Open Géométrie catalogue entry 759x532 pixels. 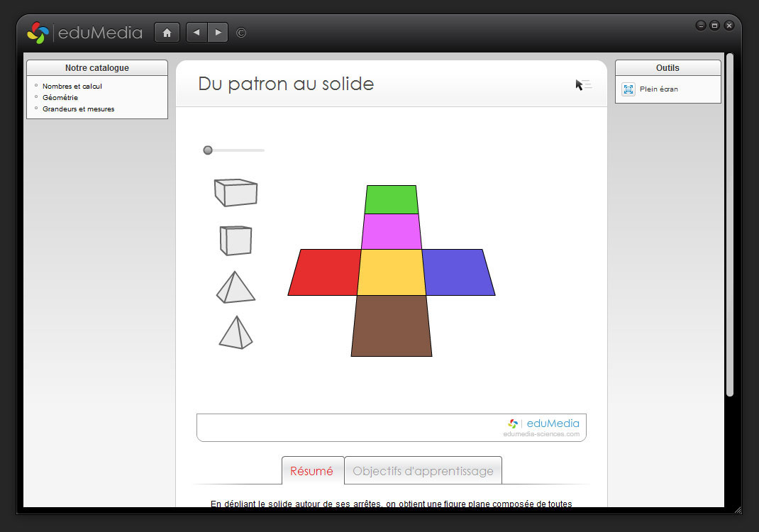point(60,97)
